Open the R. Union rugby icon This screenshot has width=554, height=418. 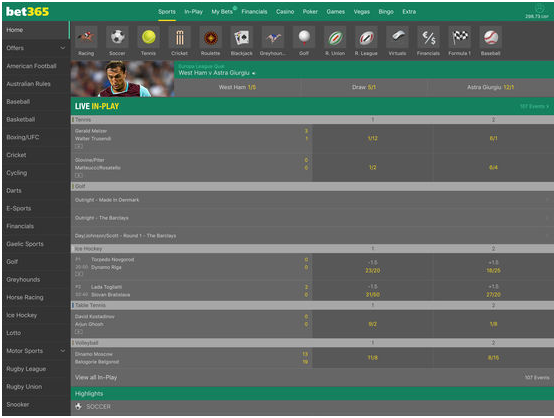(335, 37)
